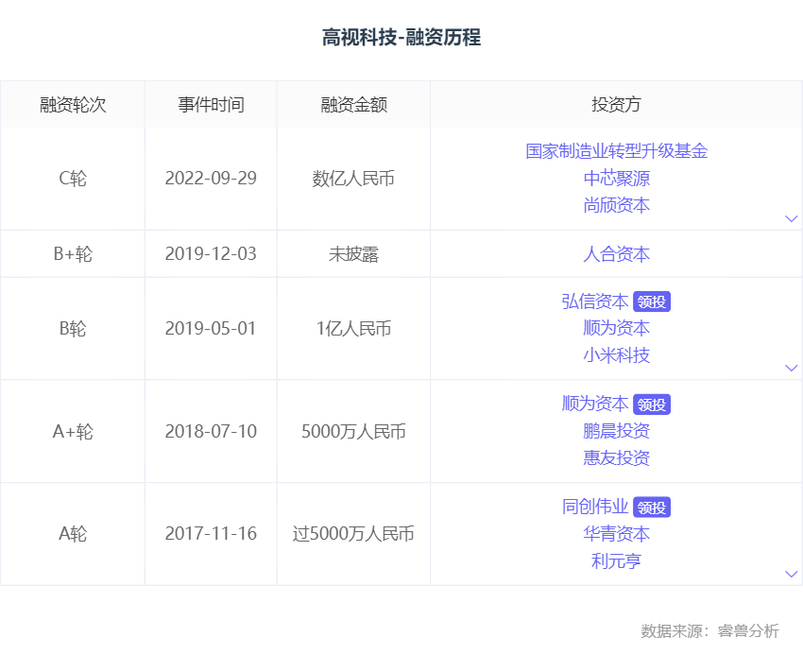The height and width of the screenshot is (672, 803).
Task: Click the 投资方 column header
Action: coord(617,105)
